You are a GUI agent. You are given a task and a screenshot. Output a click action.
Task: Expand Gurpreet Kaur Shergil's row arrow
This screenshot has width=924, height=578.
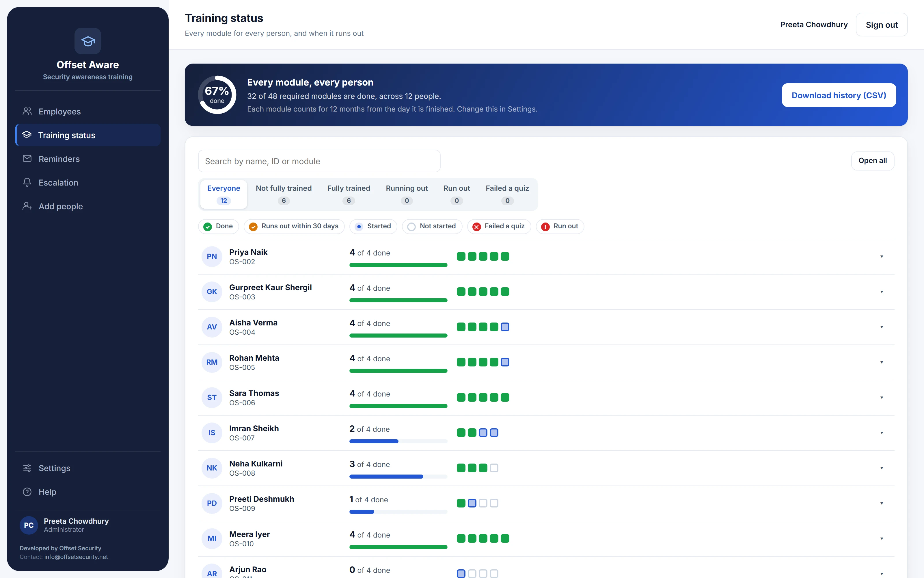pos(882,292)
